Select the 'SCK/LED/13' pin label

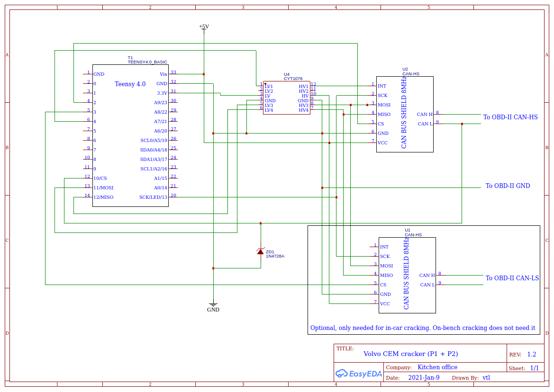[154, 197]
